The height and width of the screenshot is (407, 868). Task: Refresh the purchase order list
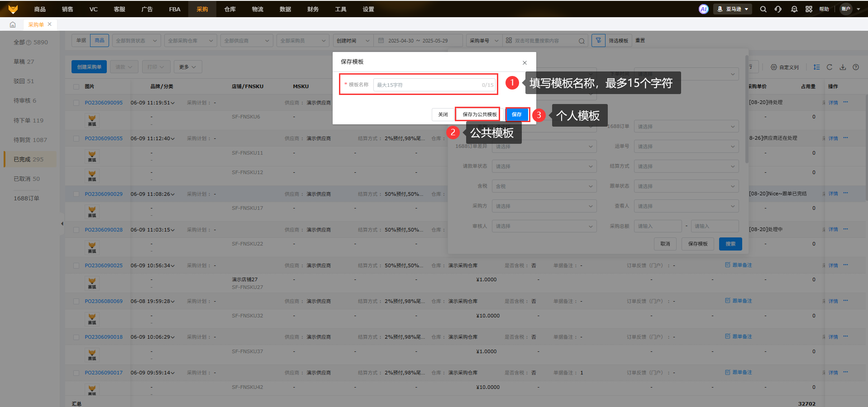tap(830, 67)
